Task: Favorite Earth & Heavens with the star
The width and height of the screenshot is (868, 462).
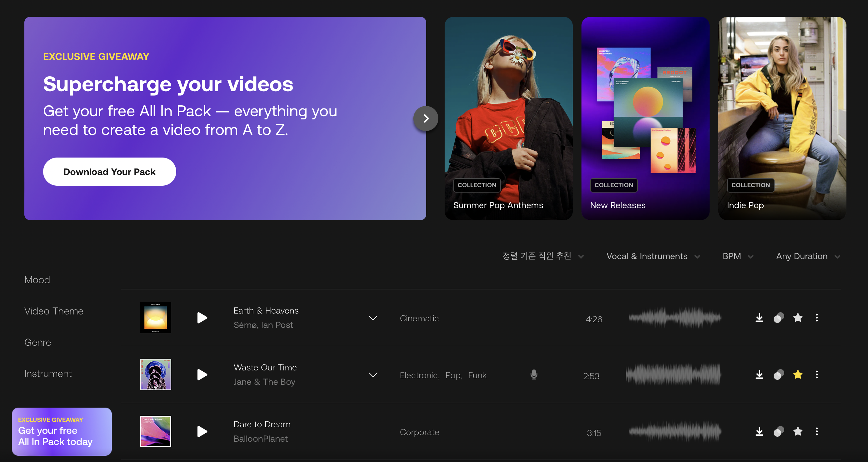Action: pyautogui.click(x=798, y=318)
